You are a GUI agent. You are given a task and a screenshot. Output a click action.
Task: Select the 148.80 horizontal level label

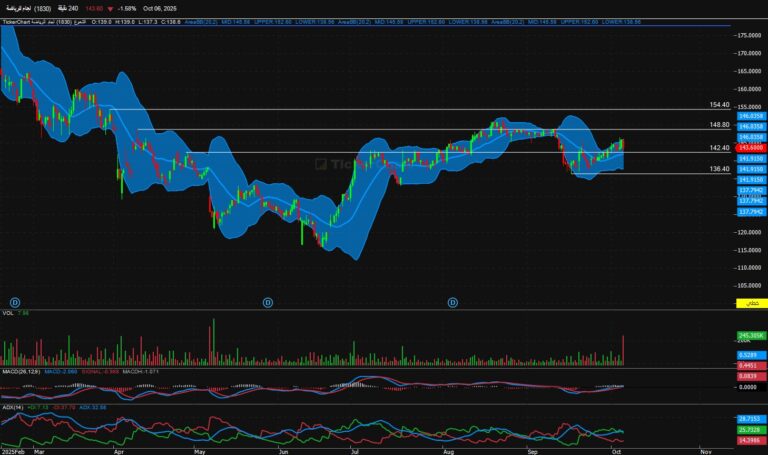point(720,125)
